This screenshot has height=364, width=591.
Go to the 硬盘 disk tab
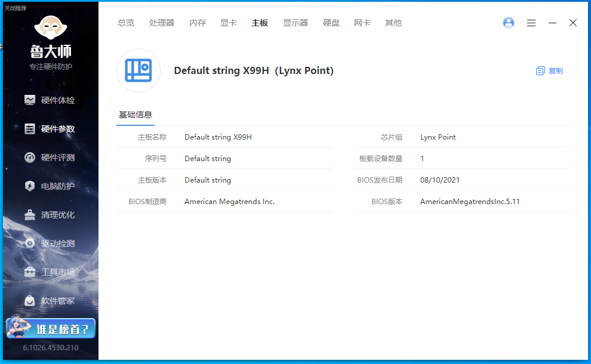(331, 23)
